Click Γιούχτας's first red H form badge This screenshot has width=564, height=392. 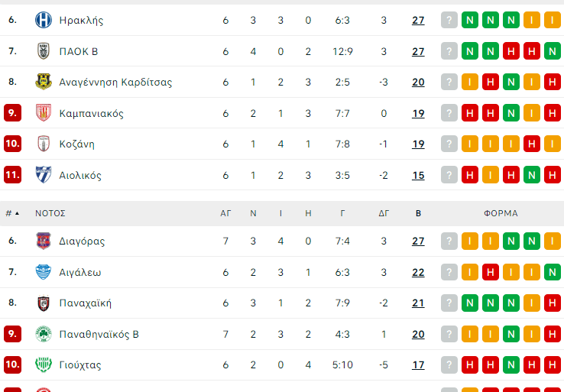coord(470,365)
